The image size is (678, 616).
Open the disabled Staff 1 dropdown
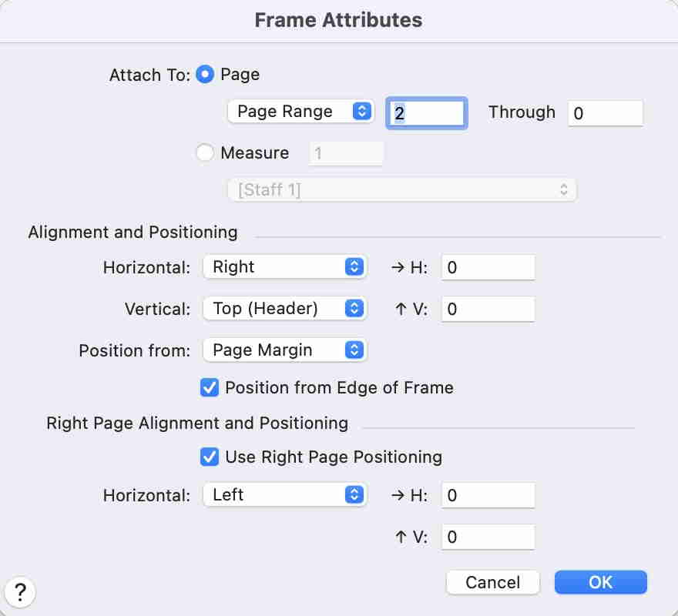point(401,189)
